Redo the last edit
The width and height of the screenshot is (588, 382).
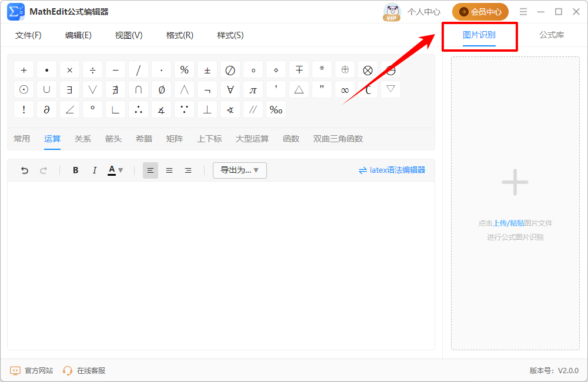tap(44, 170)
